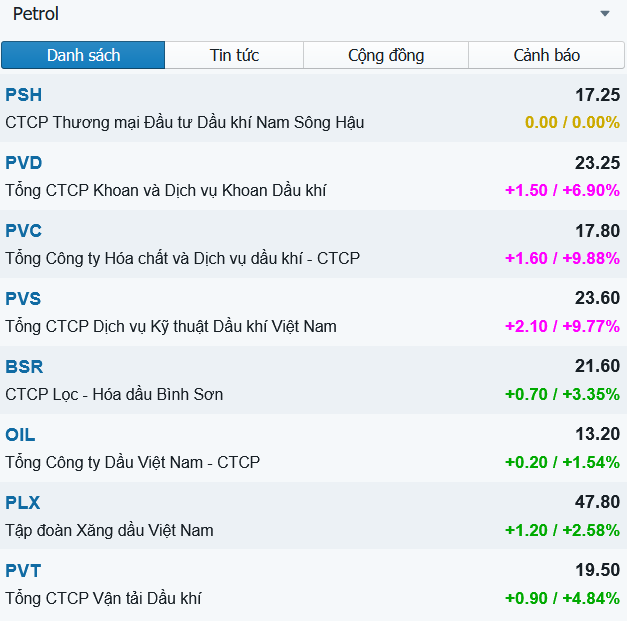Expand the Petrol list dropdown arrow
Screen dimensions: 627x621
point(604,14)
